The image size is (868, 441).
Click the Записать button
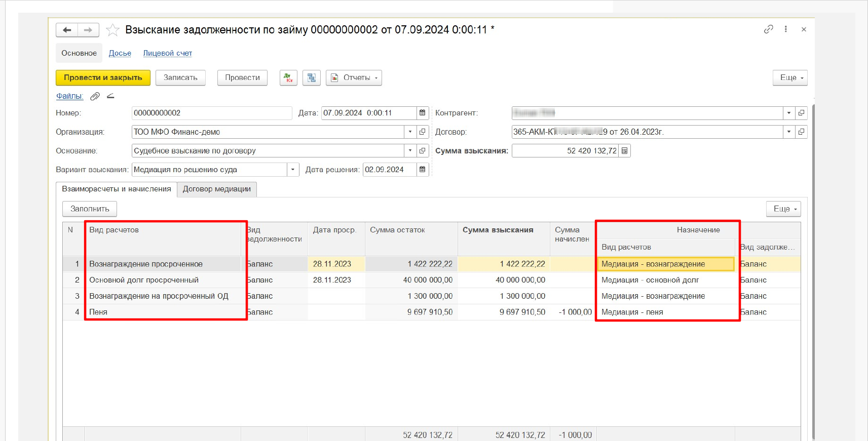click(x=180, y=77)
